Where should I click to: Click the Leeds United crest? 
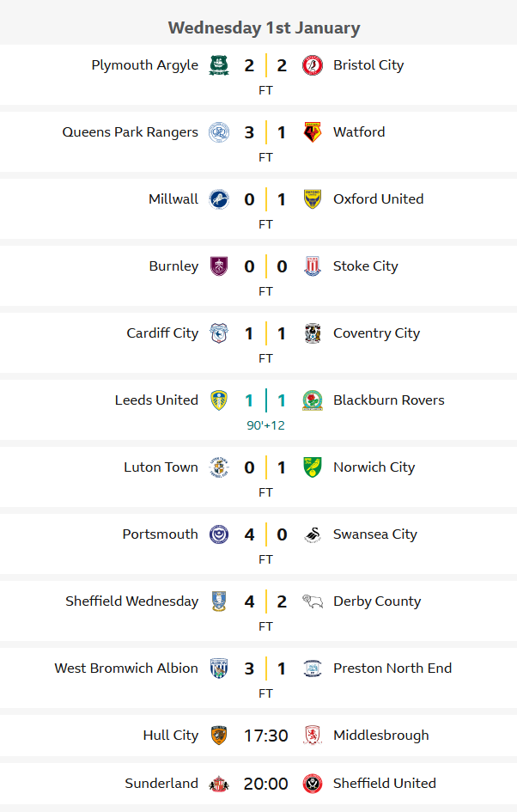(219, 400)
